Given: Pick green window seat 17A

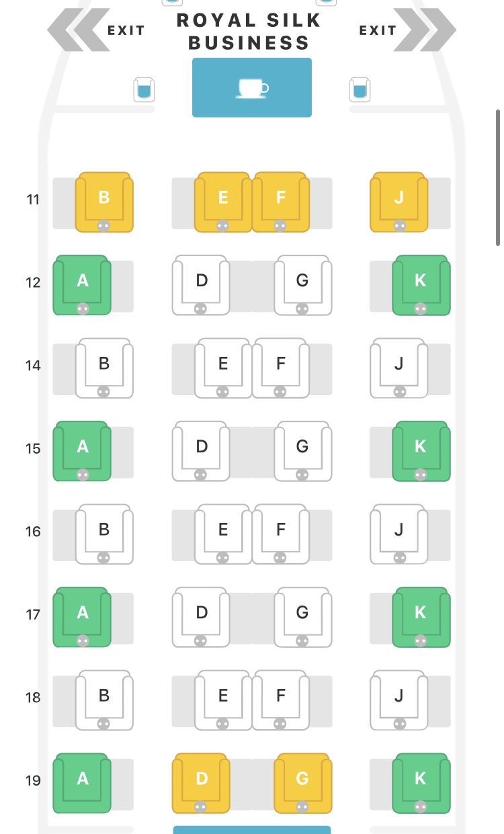Looking at the screenshot, I should (83, 616).
